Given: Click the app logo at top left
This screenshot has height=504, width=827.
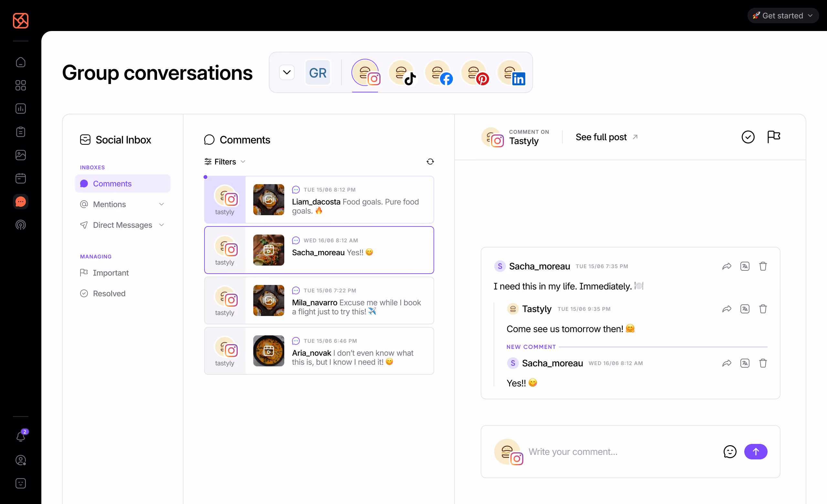Looking at the screenshot, I should coord(20,20).
